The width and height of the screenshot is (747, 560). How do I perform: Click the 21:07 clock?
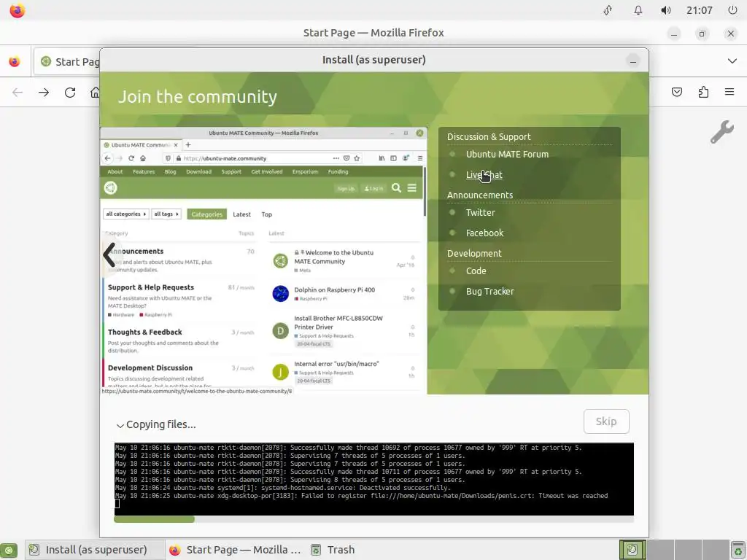pyautogui.click(x=700, y=10)
